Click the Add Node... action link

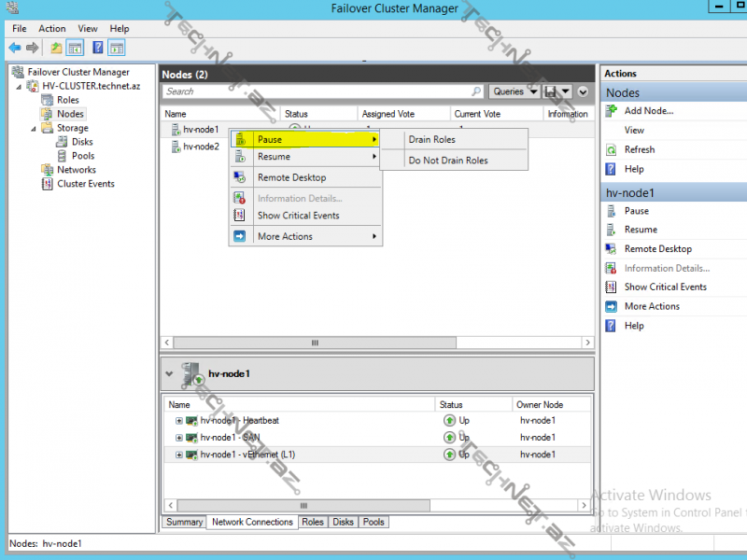pyautogui.click(x=648, y=111)
